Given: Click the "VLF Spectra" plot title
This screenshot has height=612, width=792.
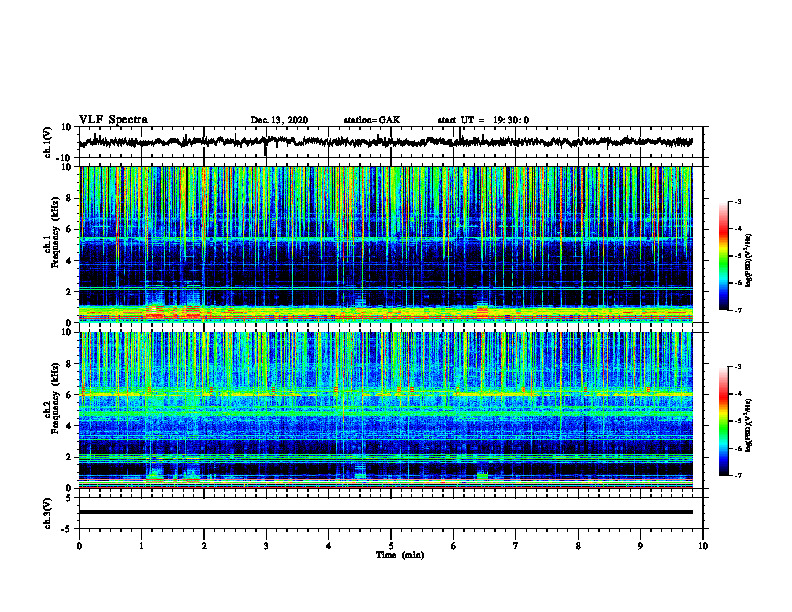Looking at the screenshot, I should pos(113,120).
